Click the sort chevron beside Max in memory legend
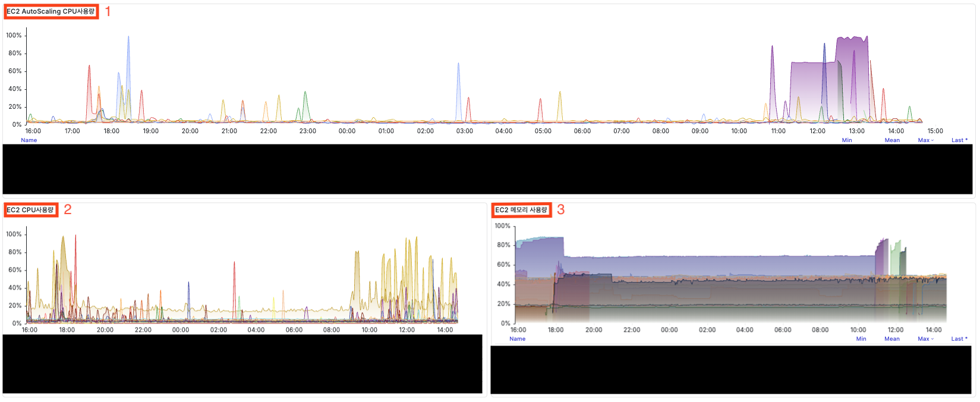 click(x=932, y=339)
